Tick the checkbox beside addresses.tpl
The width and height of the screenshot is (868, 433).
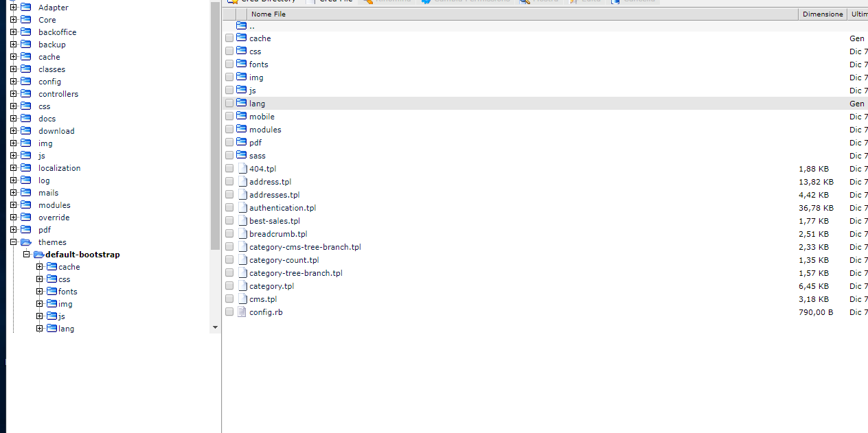pyautogui.click(x=229, y=195)
